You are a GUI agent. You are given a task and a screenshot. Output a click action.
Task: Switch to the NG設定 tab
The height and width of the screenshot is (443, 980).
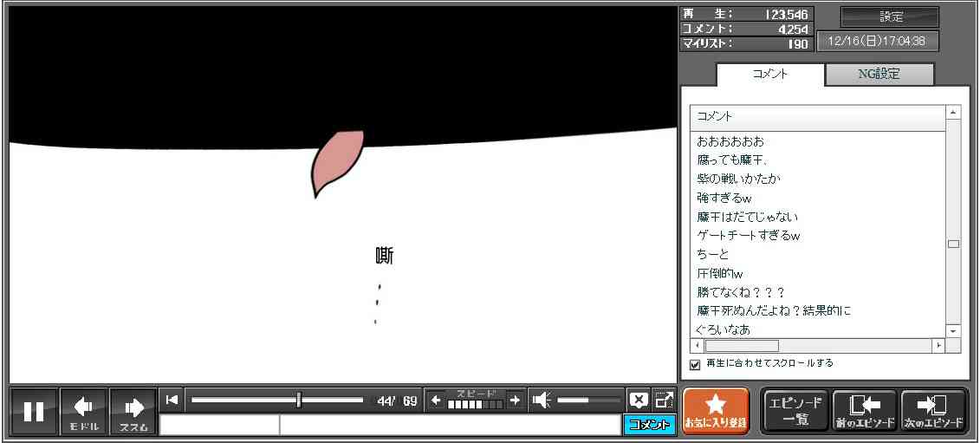tap(879, 75)
